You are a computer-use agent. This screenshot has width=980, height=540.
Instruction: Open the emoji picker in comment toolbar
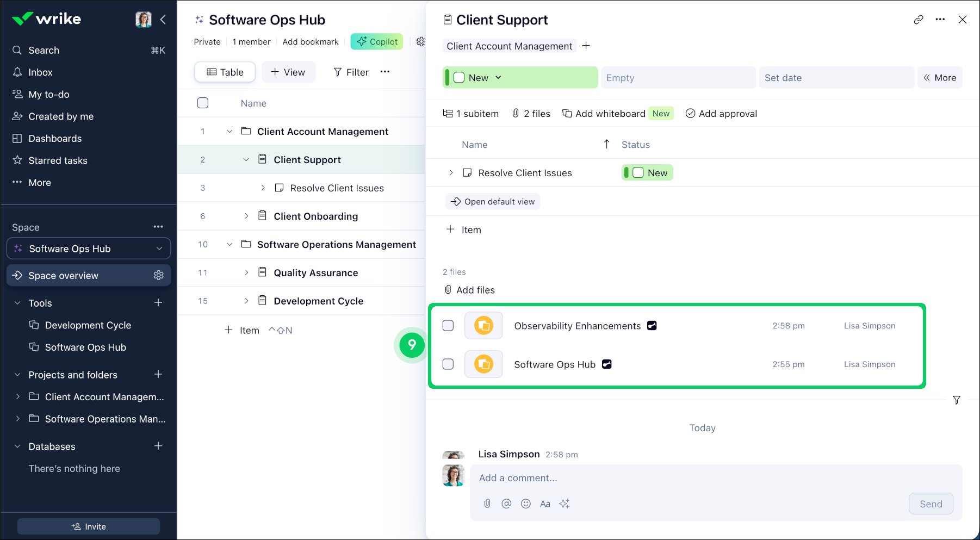(525, 504)
